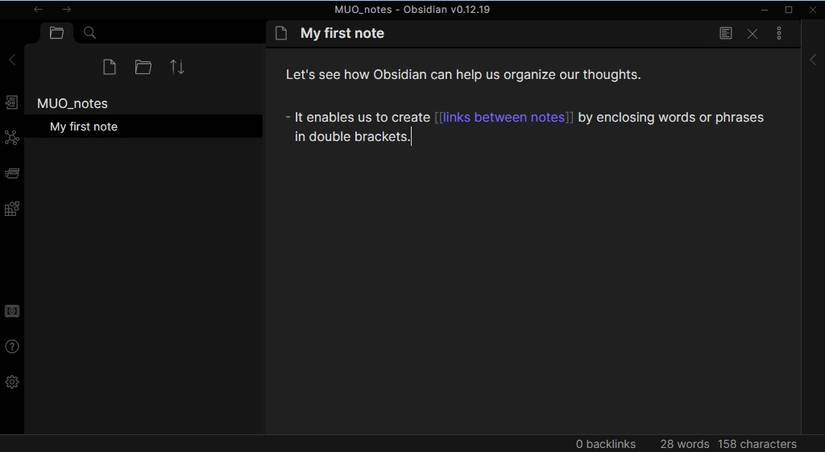Close the Obsidian window
The height and width of the screenshot is (452, 825).
(813, 9)
